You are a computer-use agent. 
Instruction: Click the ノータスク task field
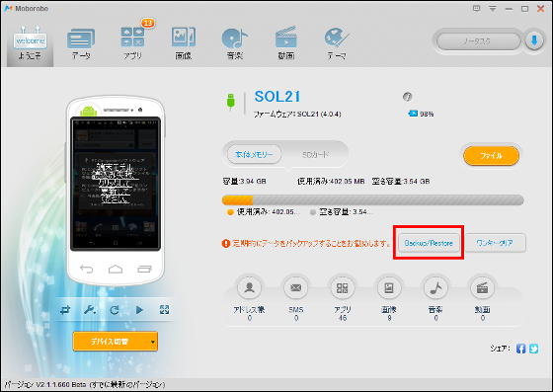point(478,41)
